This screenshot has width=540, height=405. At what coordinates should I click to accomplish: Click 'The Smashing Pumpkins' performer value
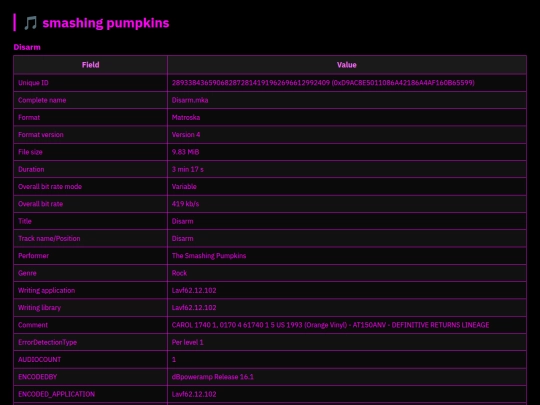click(x=209, y=256)
